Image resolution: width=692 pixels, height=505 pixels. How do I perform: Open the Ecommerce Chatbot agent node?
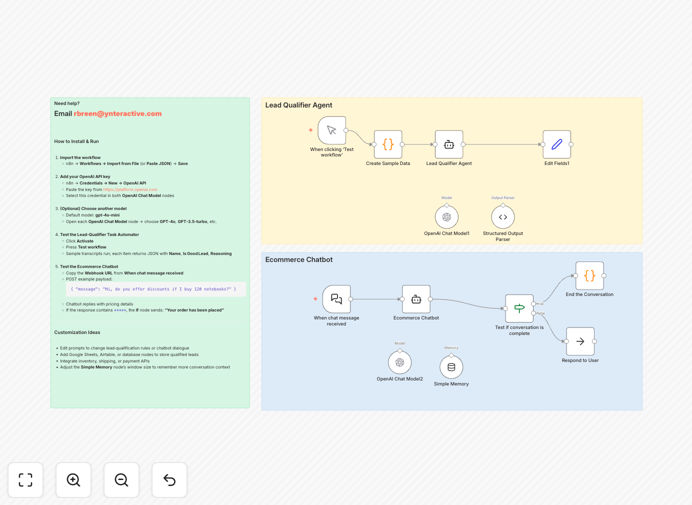tap(416, 299)
